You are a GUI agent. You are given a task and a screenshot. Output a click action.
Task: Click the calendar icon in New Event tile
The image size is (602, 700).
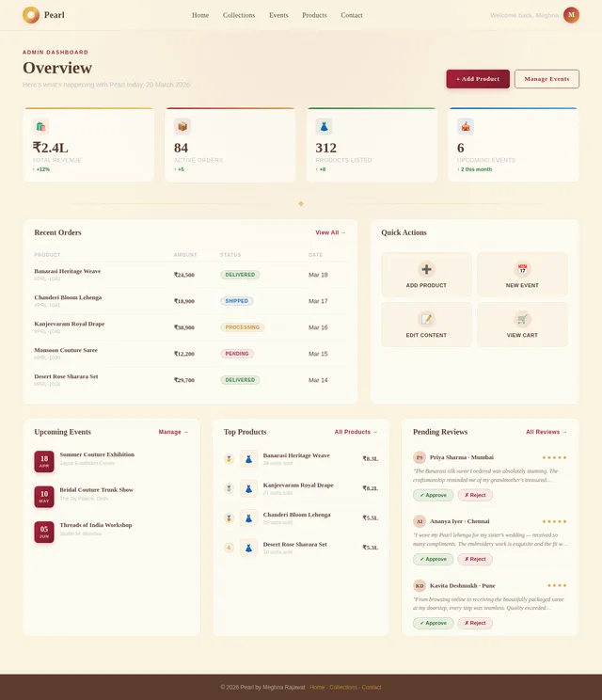522,269
